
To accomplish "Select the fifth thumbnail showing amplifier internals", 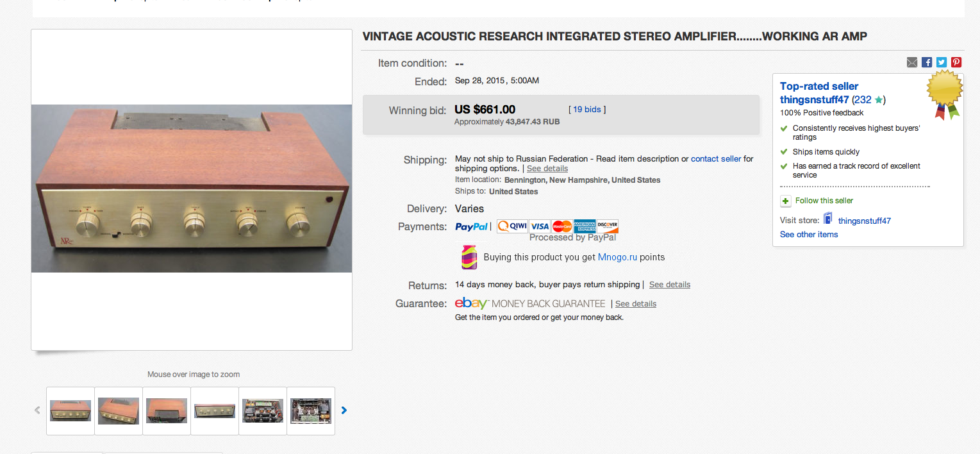I will [x=263, y=410].
